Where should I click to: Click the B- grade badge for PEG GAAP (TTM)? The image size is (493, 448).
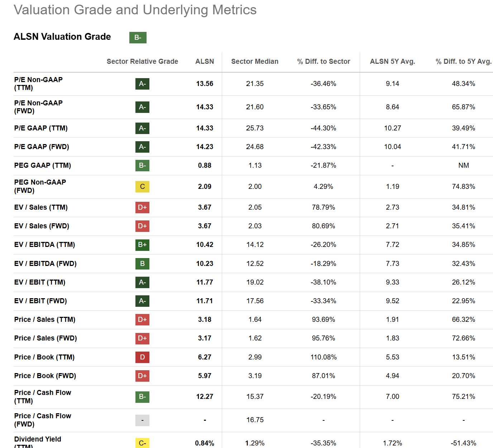coord(142,166)
